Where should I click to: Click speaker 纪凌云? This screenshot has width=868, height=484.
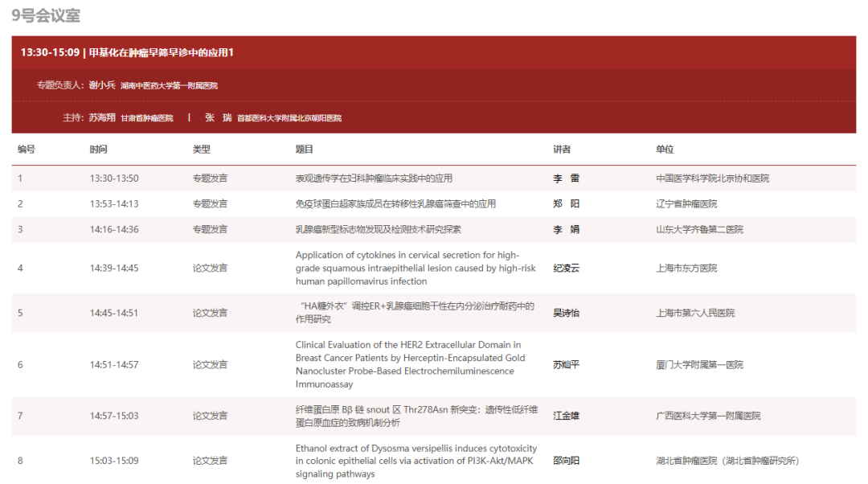coord(567,268)
